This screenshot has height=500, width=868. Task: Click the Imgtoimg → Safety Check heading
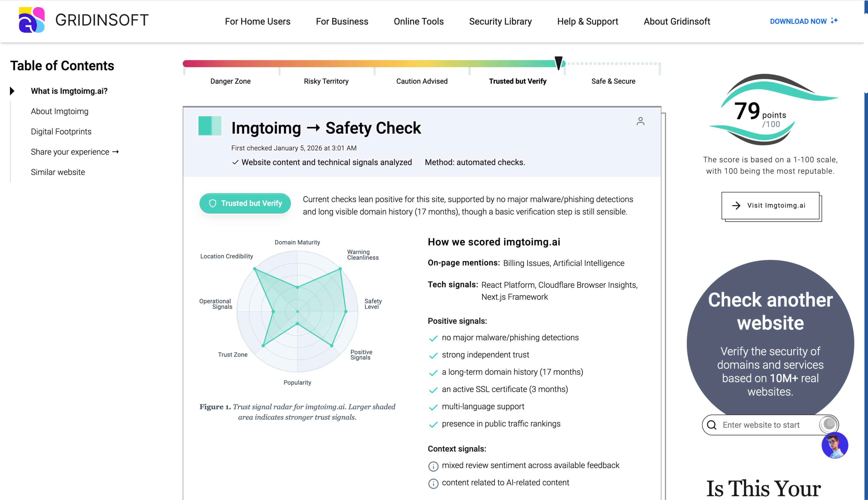pos(326,128)
